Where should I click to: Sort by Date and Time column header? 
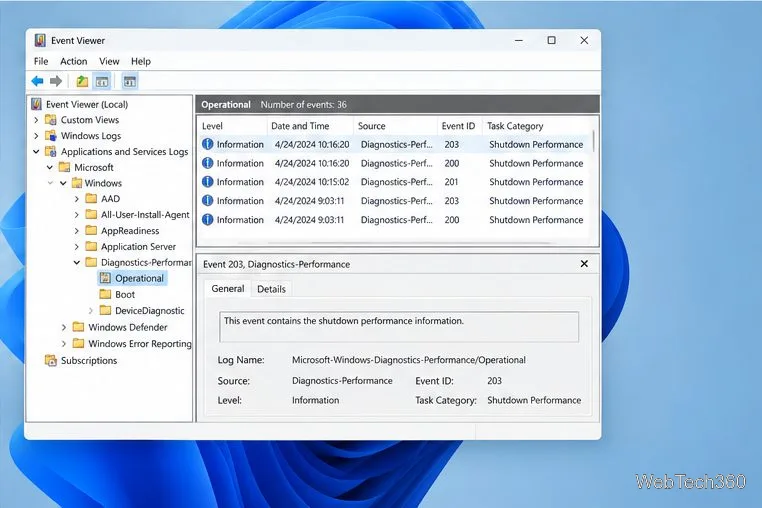pyautogui.click(x=310, y=126)
